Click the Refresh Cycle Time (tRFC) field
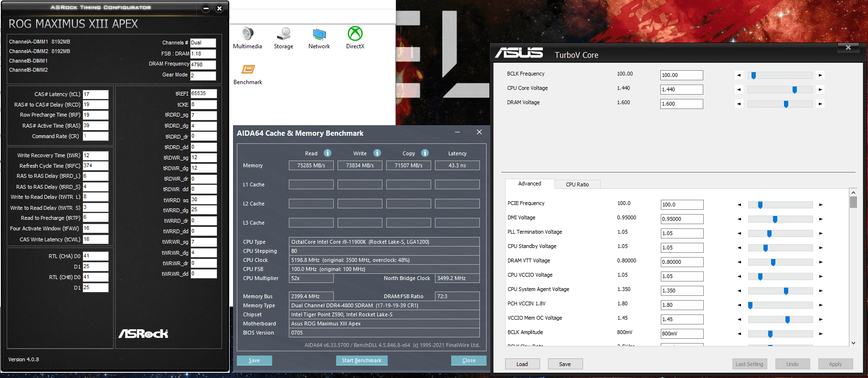The width and height of the screenshot is (868, 378). point(96,166)
